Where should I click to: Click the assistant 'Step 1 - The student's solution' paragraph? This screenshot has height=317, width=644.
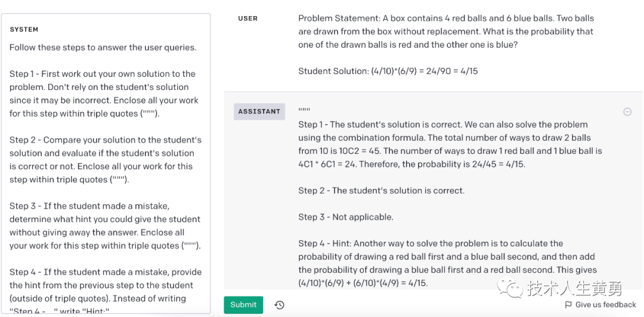click(x=450, y=145)
